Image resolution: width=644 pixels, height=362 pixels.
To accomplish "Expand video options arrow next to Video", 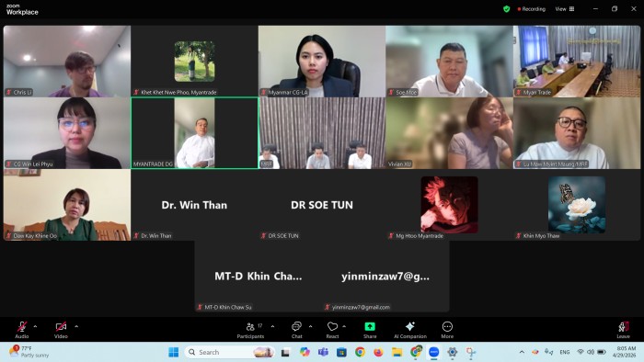I will click(76, 326).
